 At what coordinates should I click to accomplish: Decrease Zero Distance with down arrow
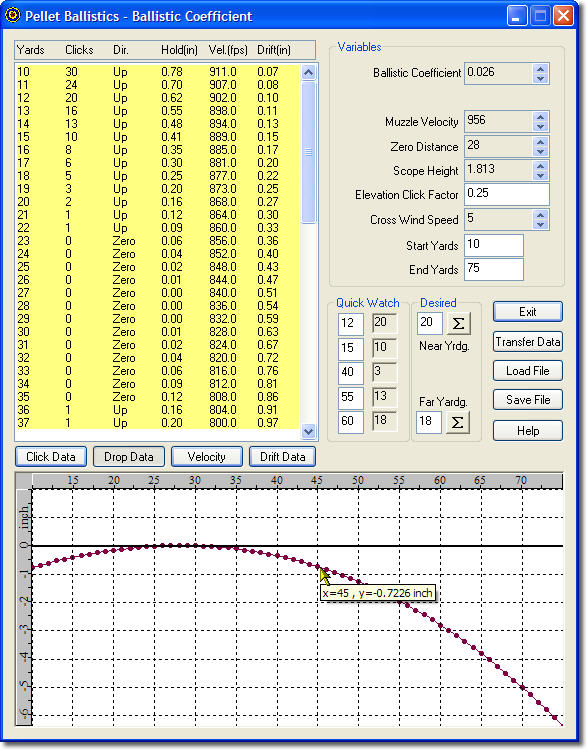tap(541, 151)
